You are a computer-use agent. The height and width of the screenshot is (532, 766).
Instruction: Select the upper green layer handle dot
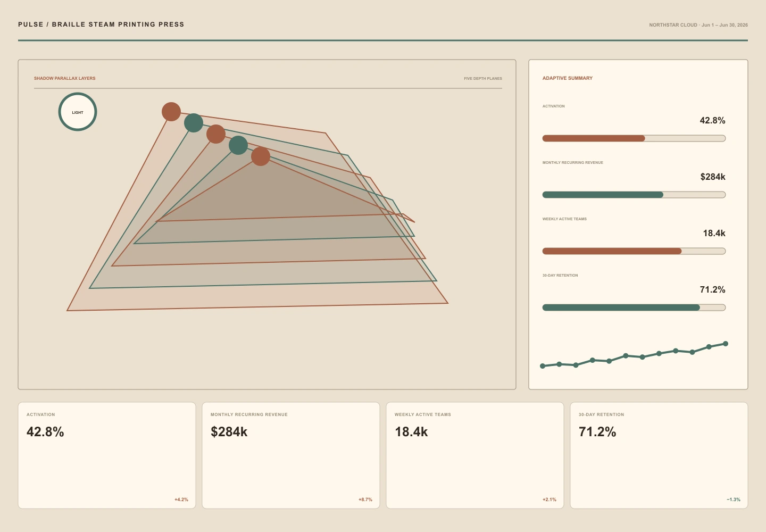point(194,123)
